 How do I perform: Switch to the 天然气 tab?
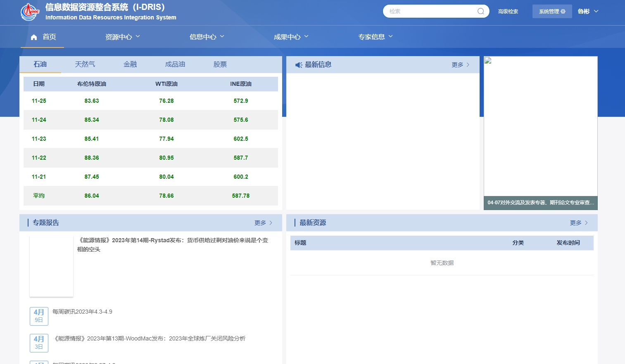click(x=85, y=64)
